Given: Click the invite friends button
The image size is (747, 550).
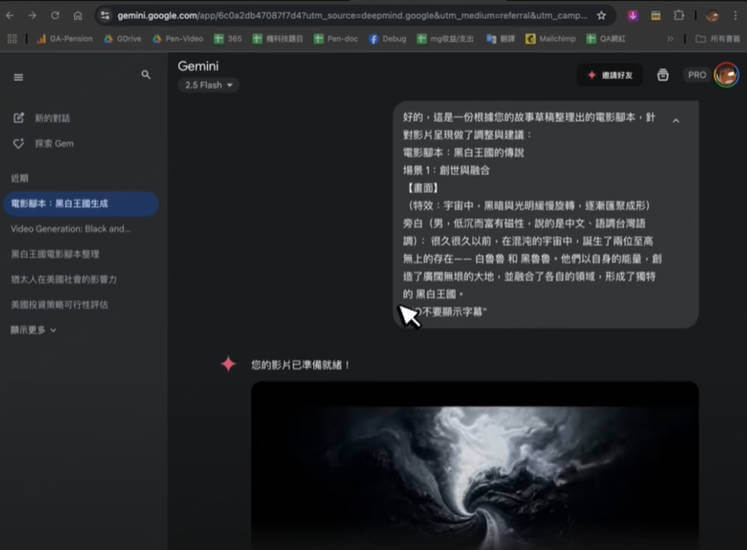Looking at the screenshot, I should [x=609, y=75].
